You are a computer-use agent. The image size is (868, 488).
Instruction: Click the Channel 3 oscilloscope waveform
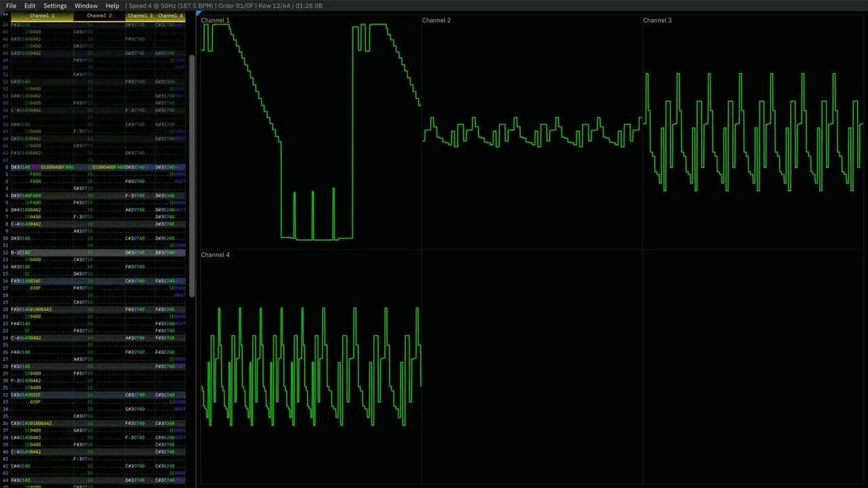[x=753, y=132]
